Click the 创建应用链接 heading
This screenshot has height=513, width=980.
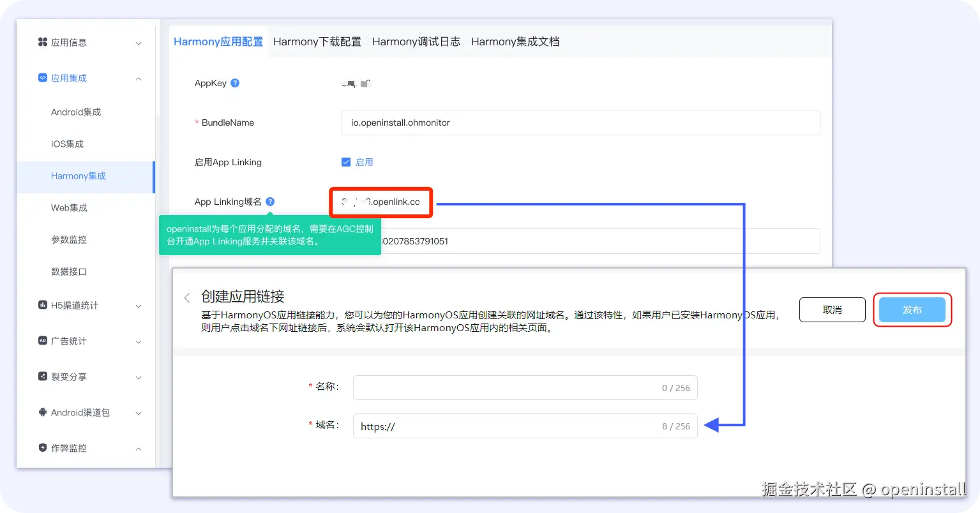(243, 296)
